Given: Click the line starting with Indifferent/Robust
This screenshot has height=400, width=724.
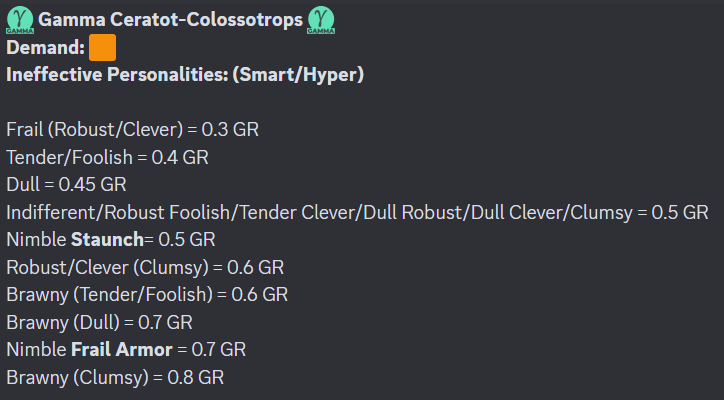Looking at the screenshot, I should (357, 213).
